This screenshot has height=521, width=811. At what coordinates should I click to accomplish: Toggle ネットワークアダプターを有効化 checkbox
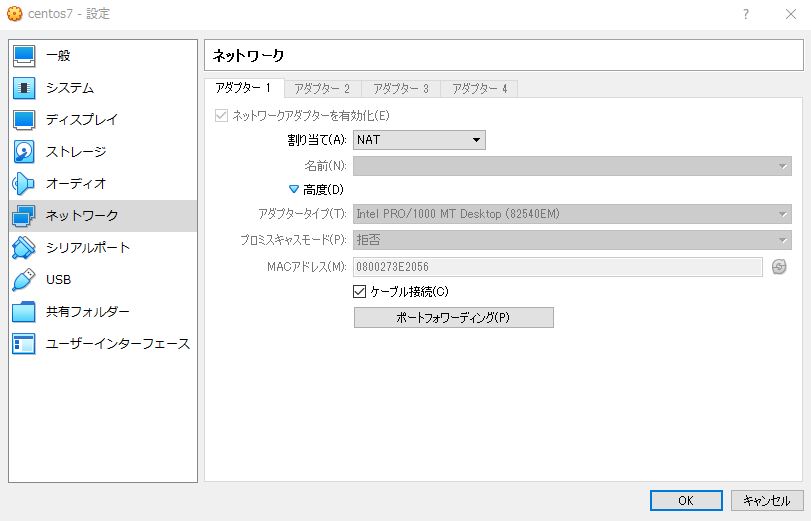coord(221,115)
